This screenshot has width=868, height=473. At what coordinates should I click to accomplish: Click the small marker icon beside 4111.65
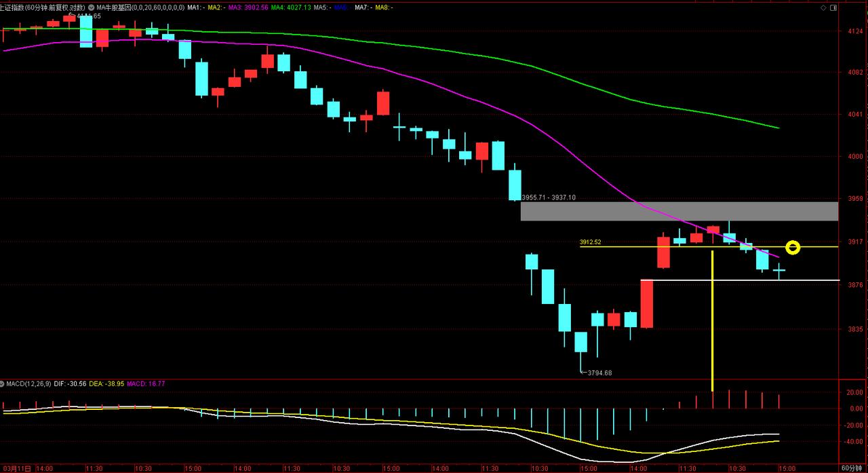(73, 15)
